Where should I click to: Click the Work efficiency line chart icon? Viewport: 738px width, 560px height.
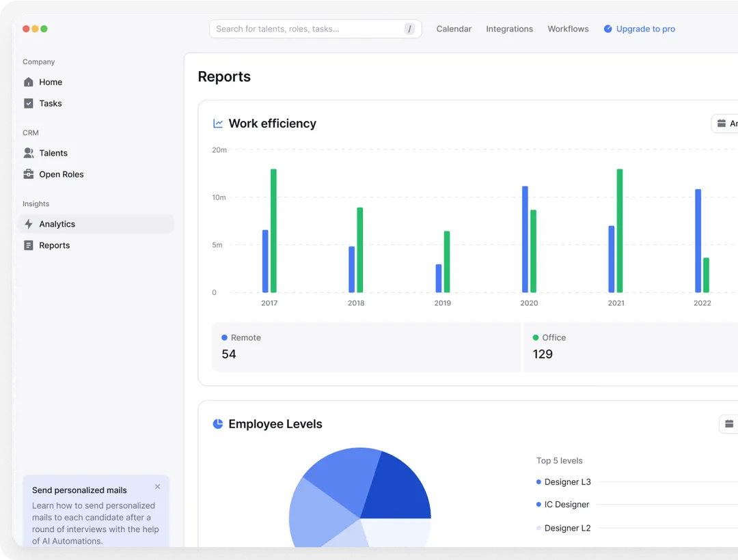coord(218,124)
